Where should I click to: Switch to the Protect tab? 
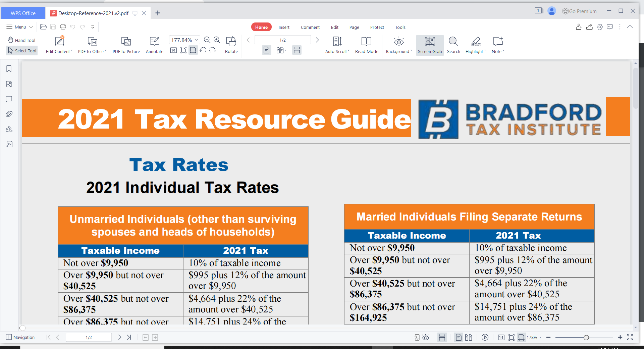(377, 27)
